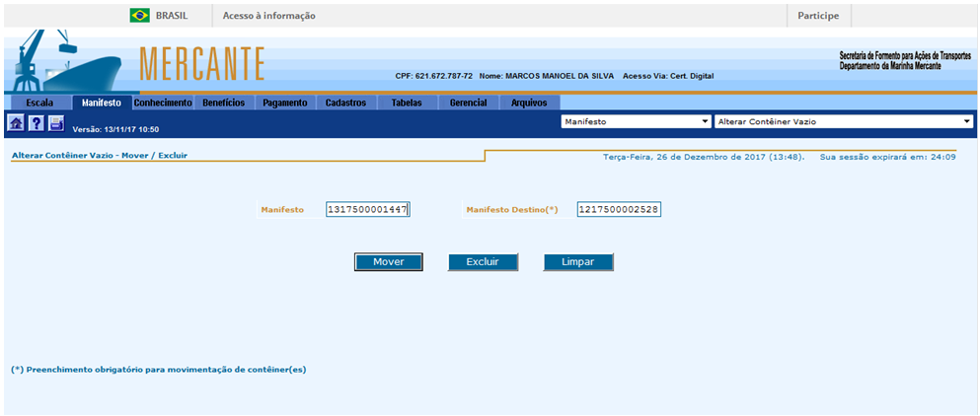Open the Gerencial tab

click(x=468, y=103)
